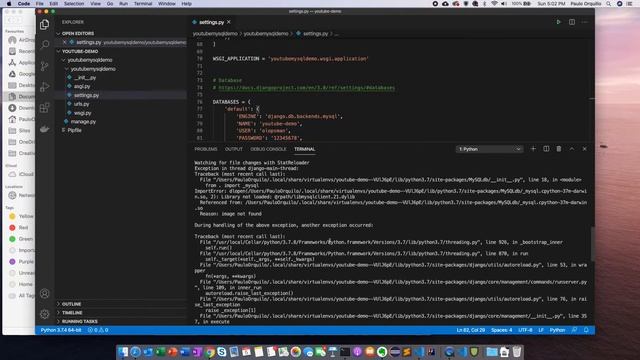Viewport: 640px width, 360px height.
Task: Close the terminal panel
Action: click(x=584, y=149)
